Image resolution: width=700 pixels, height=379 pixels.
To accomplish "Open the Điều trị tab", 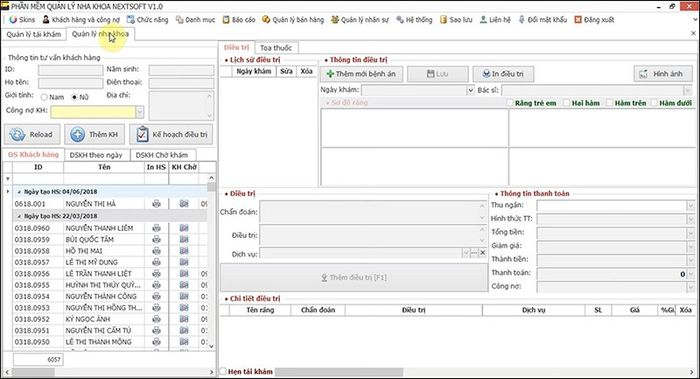I will tap(237, 47).
